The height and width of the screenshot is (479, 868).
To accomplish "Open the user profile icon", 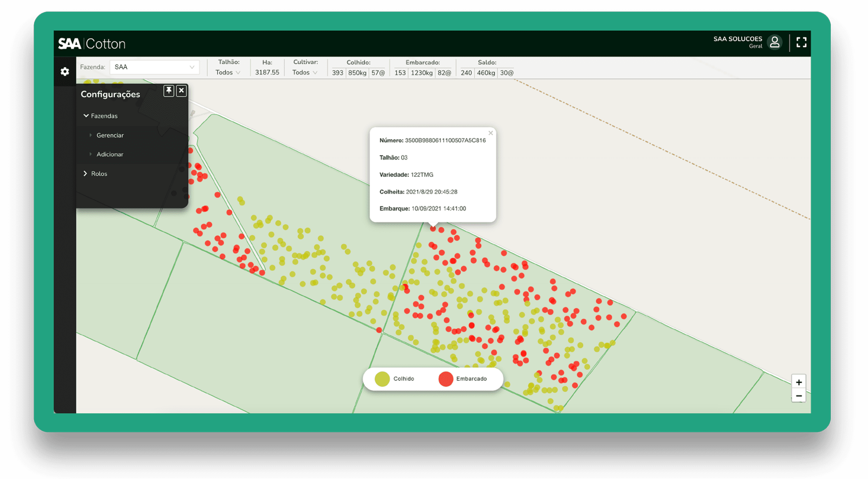I will [x=774, y=42].
